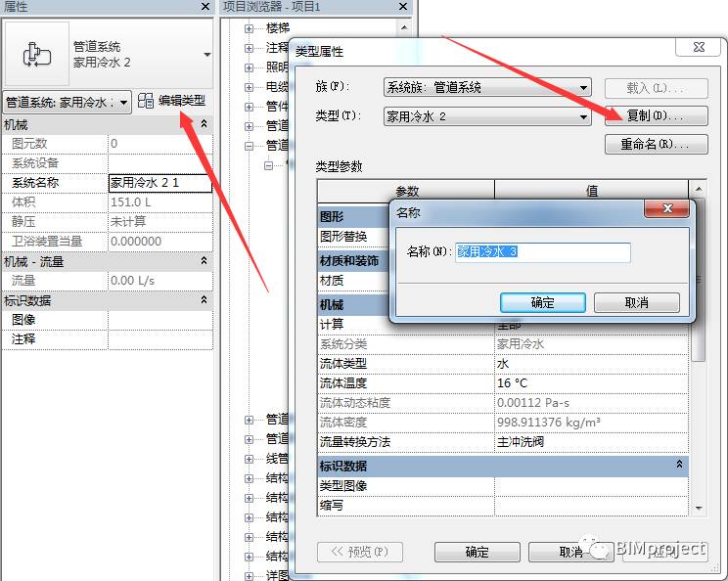Click the 图像 value cell in Properties
Image resolution: width=728 pixels, height=581 pixels.
point(160,320)
